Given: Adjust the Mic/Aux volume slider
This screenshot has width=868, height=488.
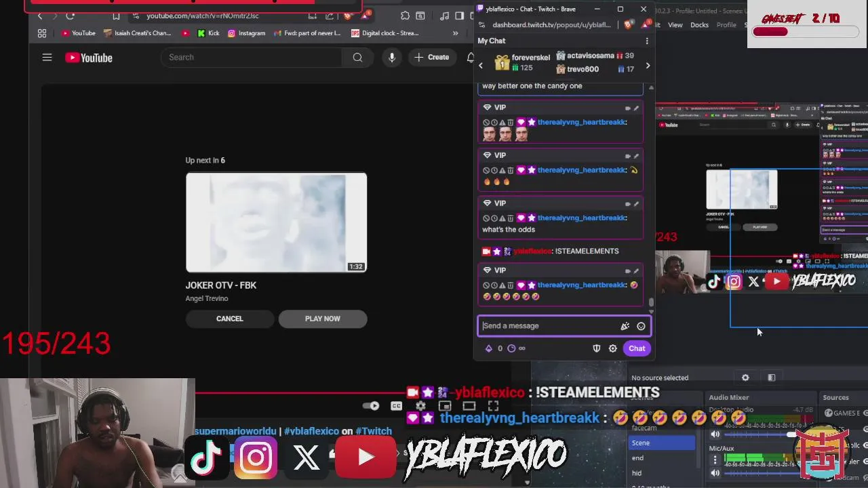Looking at the screenshot, I should 763,473.
